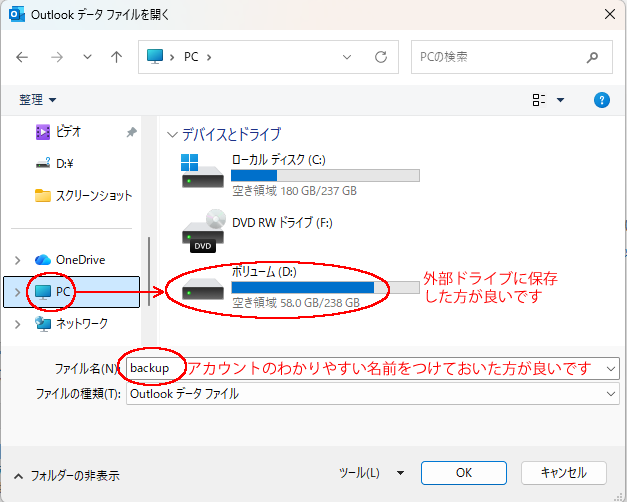
Task: Click the search magnifier icon
Action: tap(592, 57)
